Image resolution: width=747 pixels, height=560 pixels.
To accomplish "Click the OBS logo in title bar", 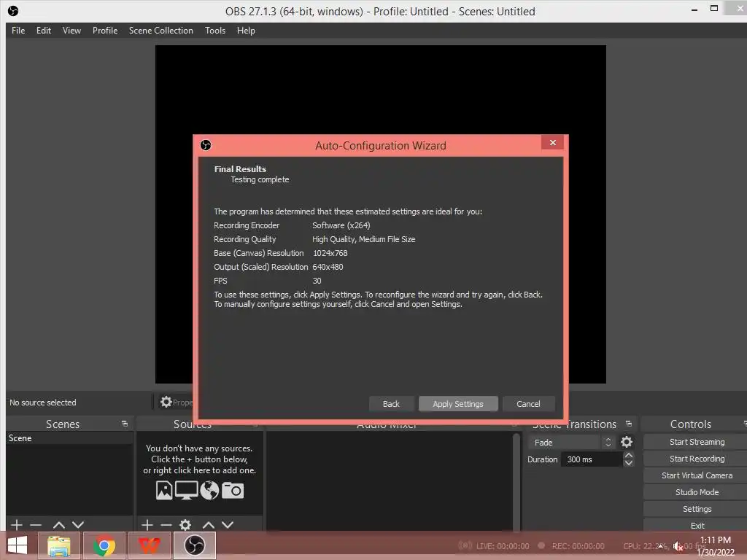I will (x=13, y=10).
